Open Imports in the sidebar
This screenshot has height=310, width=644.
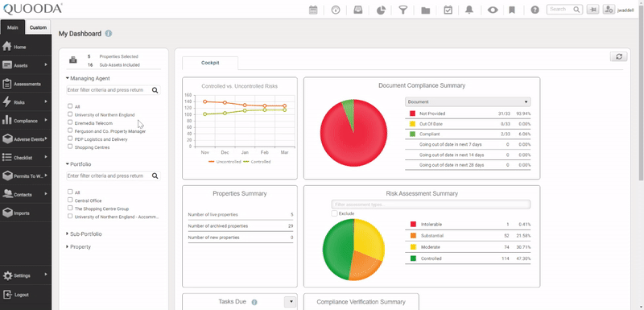(x=26, y=213)
